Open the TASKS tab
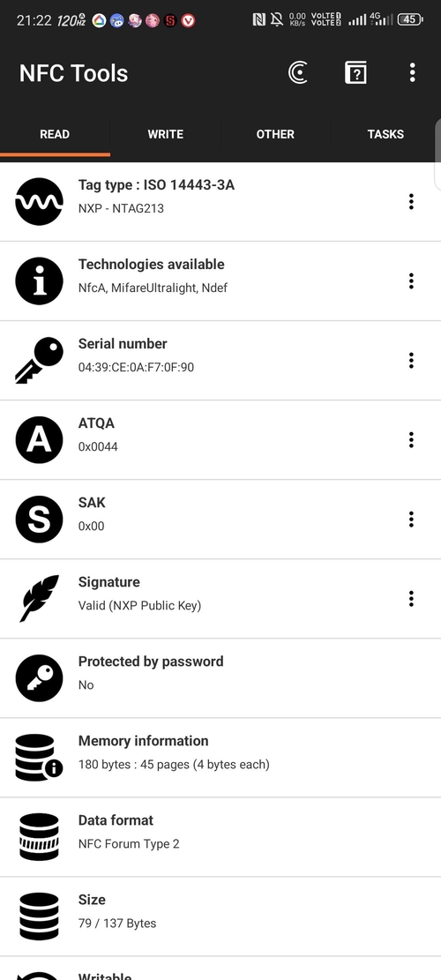441x980 pixels. [385, 134]
